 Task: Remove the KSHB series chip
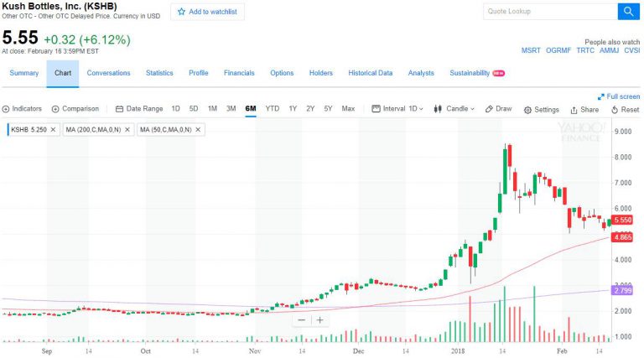(53, 130)
